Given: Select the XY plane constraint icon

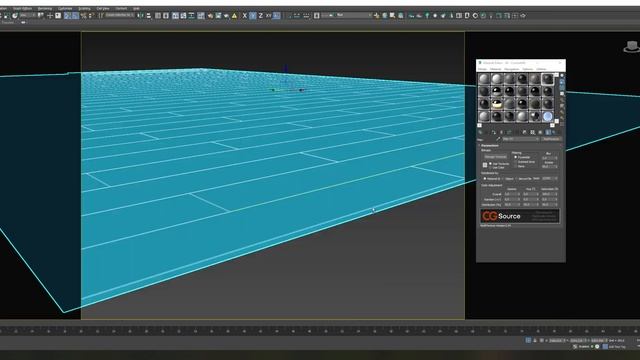Looking at the screenshot, I should click(268, 16).
